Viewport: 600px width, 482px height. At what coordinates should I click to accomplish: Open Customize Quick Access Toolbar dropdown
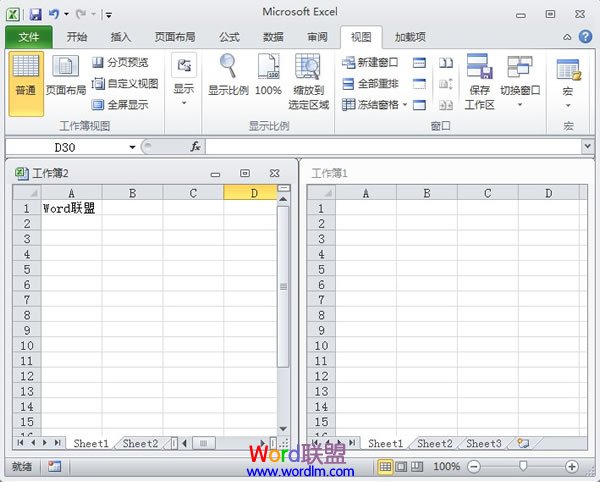click(x=109, y=15)
